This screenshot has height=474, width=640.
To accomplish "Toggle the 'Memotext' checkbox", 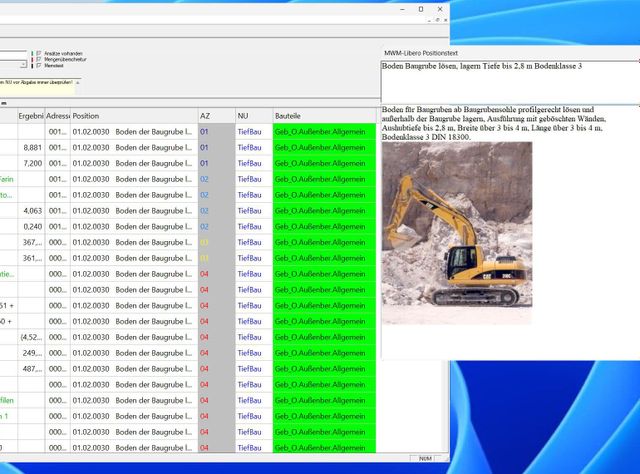I will tap(39, 65).
